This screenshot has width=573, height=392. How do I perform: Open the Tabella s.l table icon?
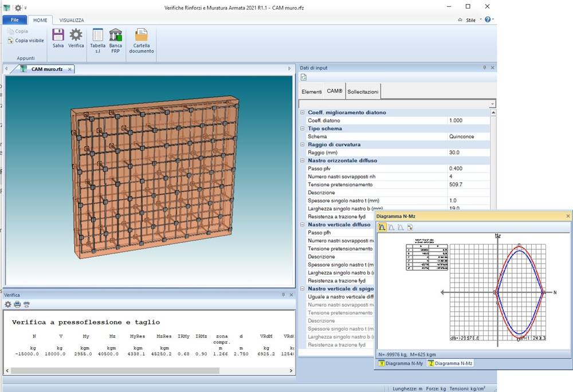click(x=97, y=35)
